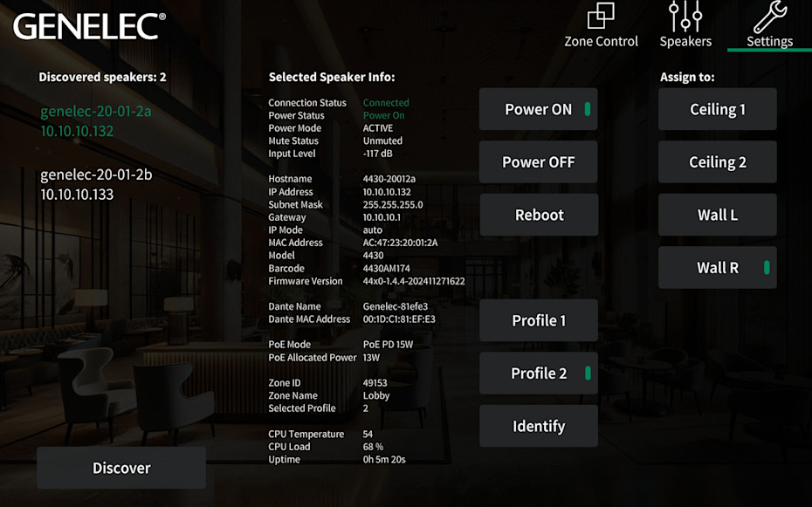Click the PoE mode value PoE PD 15W

coord(388,345)
